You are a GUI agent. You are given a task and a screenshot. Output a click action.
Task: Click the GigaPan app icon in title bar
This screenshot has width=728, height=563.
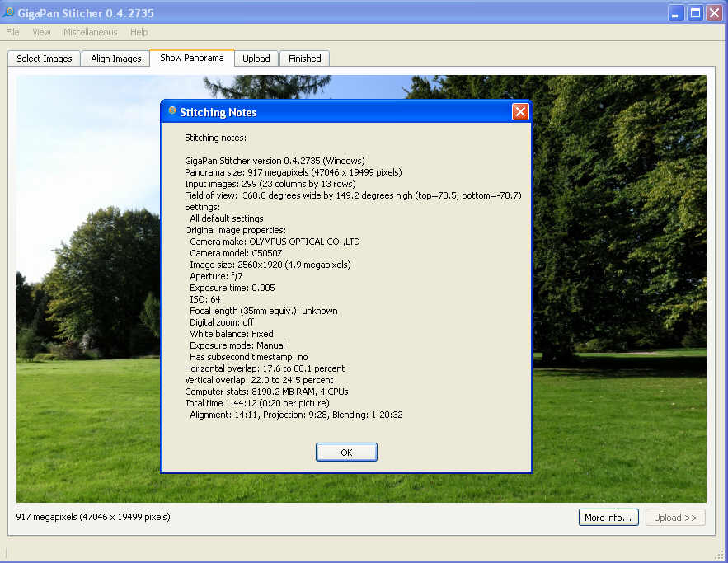tap(8, 12)
